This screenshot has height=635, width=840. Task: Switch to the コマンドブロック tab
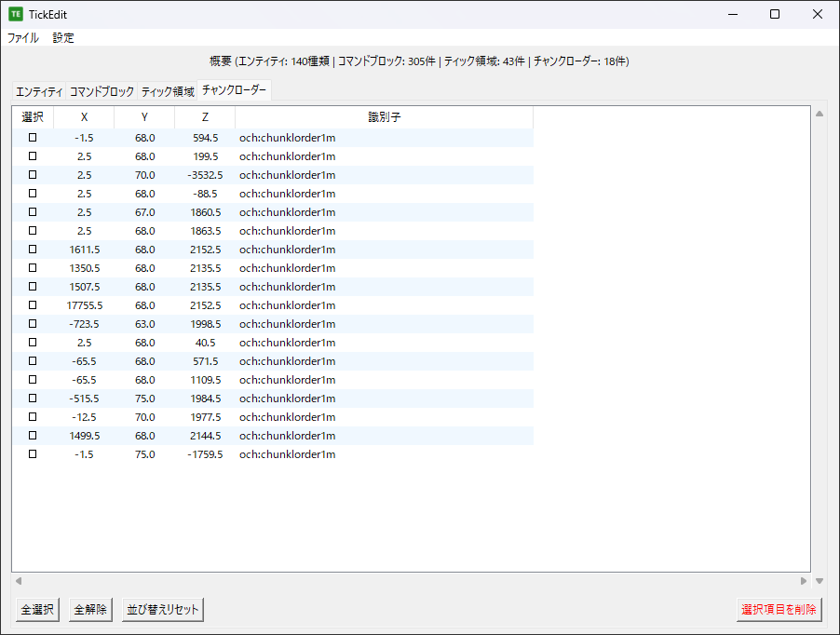click(x=102, y=91)
